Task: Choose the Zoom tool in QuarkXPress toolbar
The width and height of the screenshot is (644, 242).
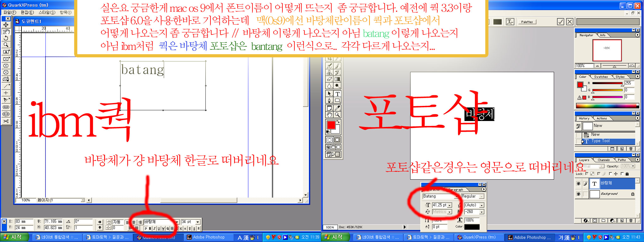Action: [6, 45]
